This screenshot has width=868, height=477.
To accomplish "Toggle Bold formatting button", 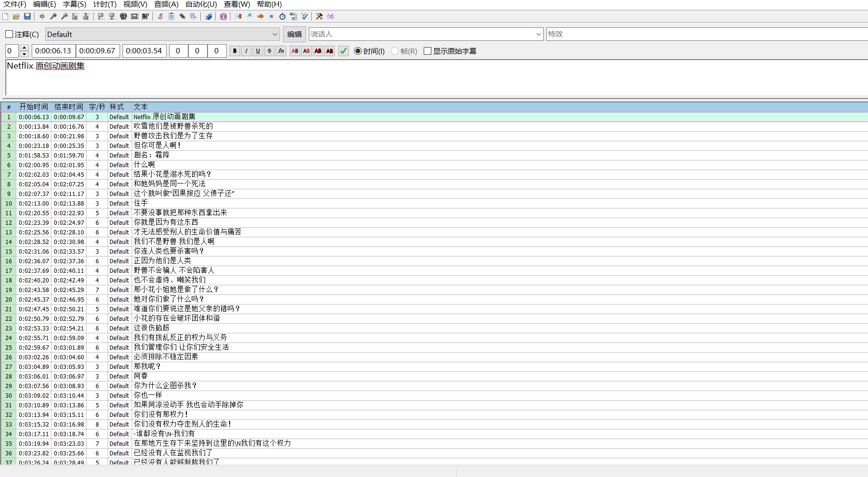I will click(235, 51).
